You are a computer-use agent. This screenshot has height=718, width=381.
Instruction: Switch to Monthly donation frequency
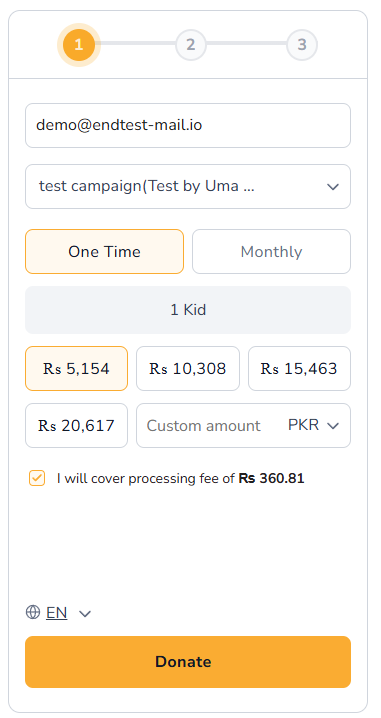click(271, 251)
